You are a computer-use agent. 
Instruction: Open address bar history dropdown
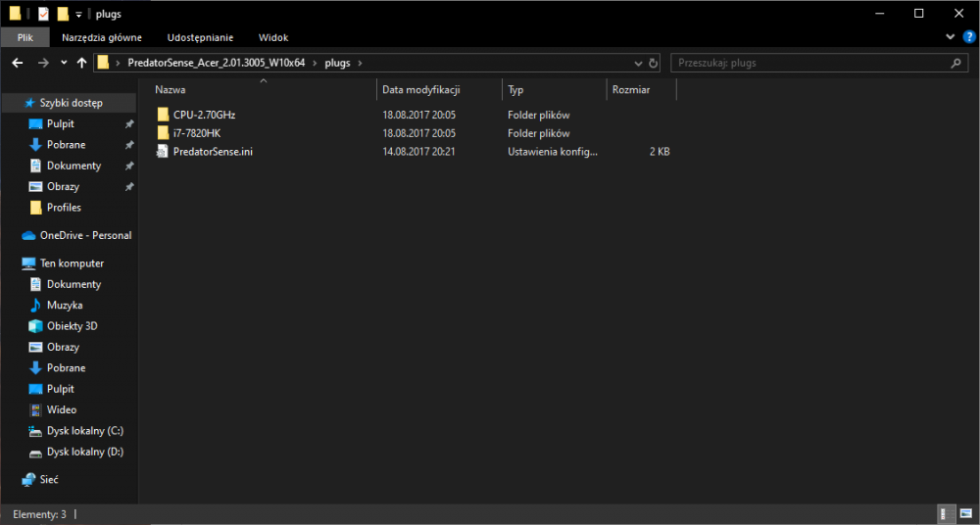coord(638,63)
